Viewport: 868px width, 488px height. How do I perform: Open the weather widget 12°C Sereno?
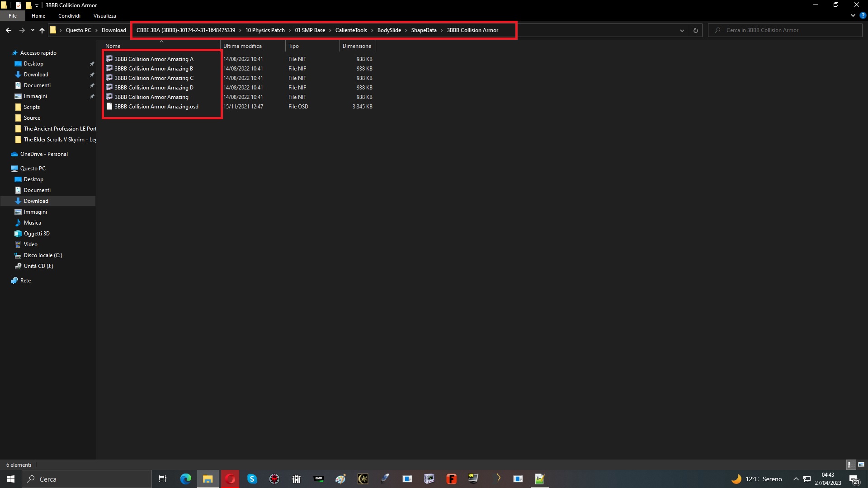(756, 479)
